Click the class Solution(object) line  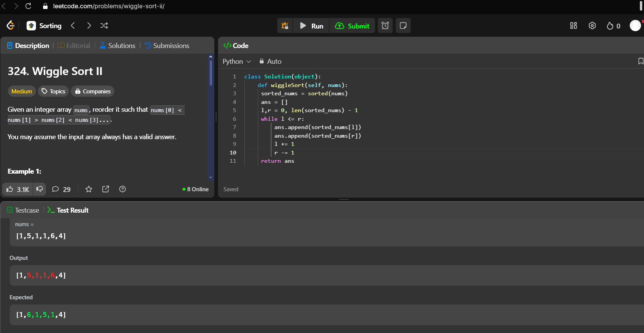[x=282, y=76]
